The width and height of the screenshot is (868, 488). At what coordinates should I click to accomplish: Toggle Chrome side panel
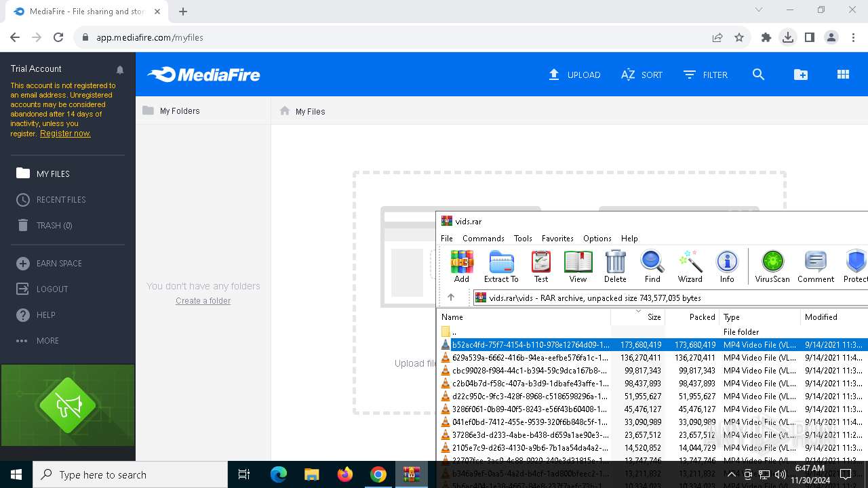[810, 37]
